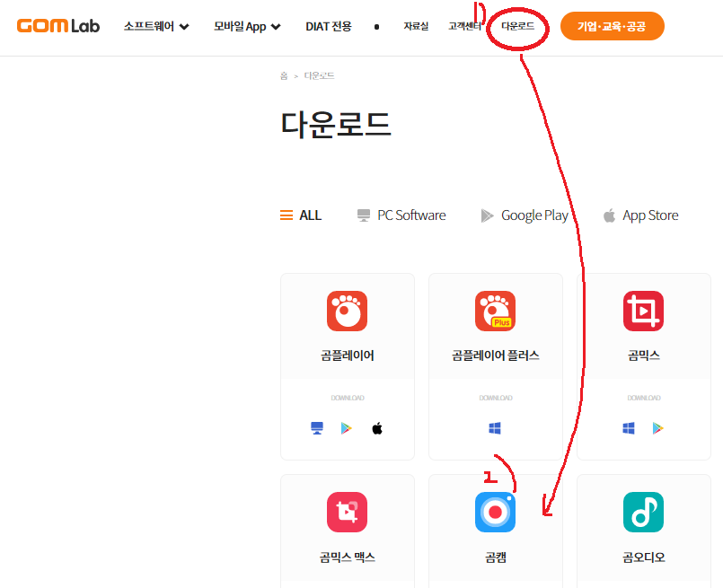The width and height of the screenshot is (723, 588).
Task: Click the 곰캠 app icon
Action: (x=496, y=512)
